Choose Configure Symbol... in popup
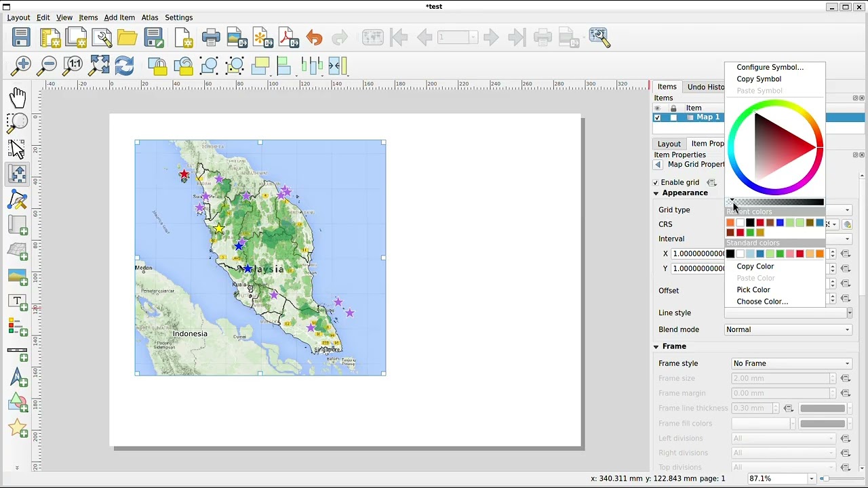868x488 pixels. pos(770,67)
